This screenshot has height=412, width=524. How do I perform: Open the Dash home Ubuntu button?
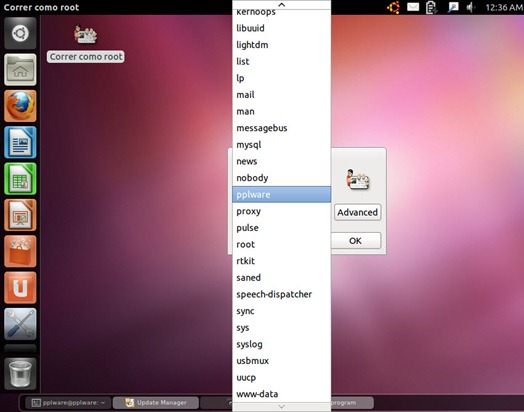pyautogui.click(x=20, y=33)
